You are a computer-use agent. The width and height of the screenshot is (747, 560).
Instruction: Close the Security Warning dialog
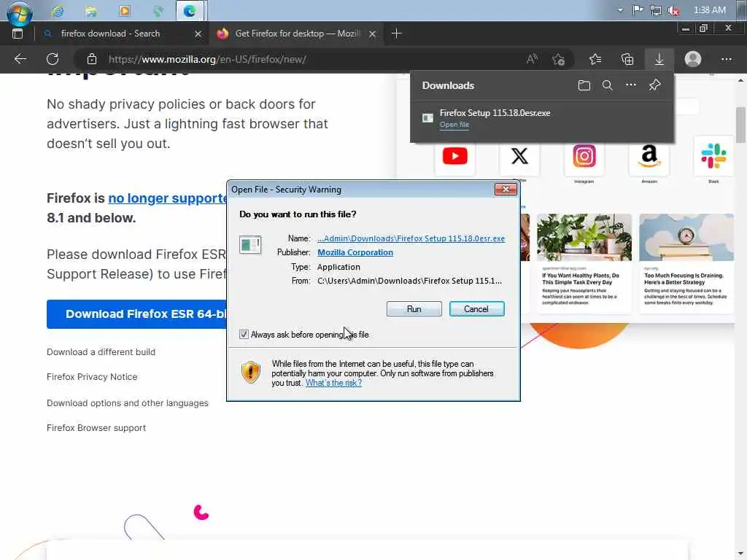(x=506, y=190)
